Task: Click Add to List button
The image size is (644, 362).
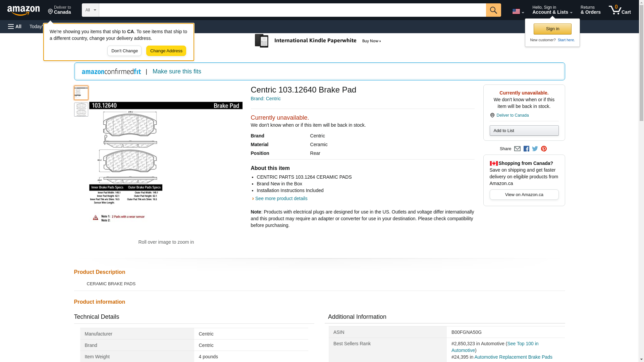Action: tap(524, 130)
